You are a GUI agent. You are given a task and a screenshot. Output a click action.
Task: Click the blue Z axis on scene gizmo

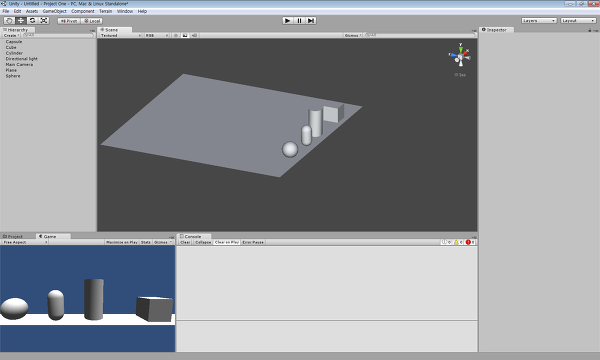click(x=453, y=55)
